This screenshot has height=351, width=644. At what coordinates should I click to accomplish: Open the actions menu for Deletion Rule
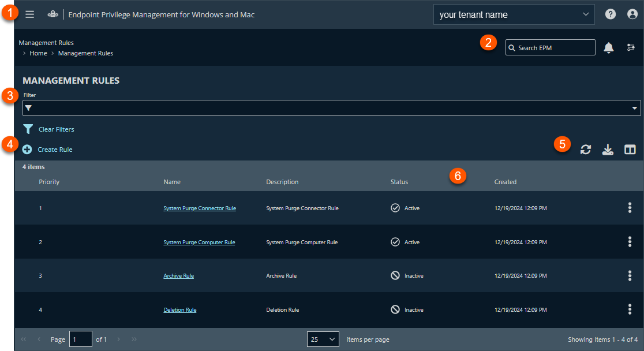(630, 309)
